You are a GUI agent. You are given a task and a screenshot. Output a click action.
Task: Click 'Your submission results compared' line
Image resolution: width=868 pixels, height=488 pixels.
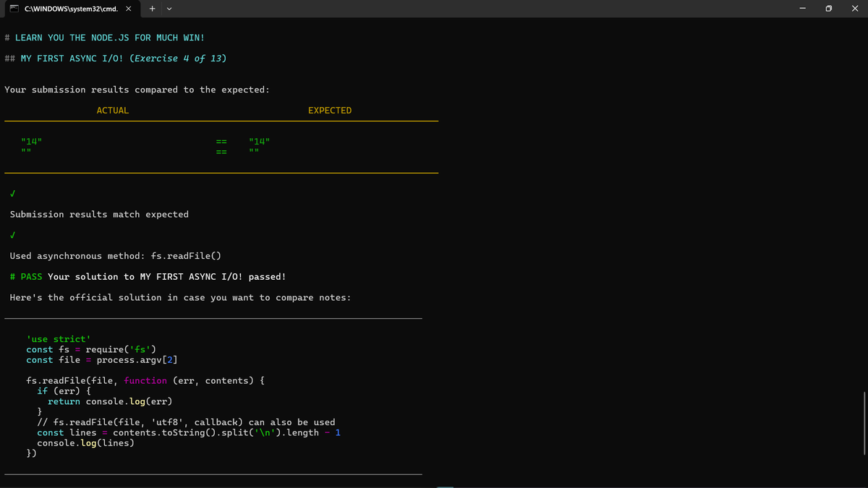point(137,90)
